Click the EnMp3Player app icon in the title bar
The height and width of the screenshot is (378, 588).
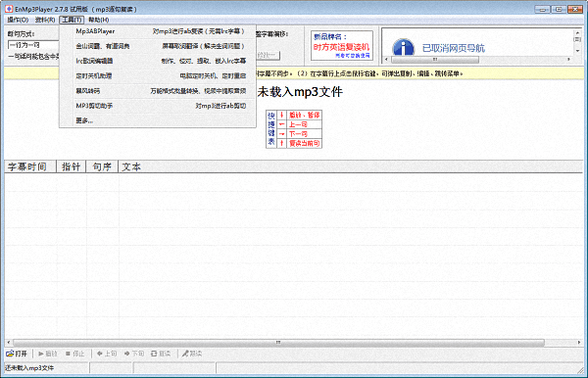pyautogui.click(x=9, y=9)
